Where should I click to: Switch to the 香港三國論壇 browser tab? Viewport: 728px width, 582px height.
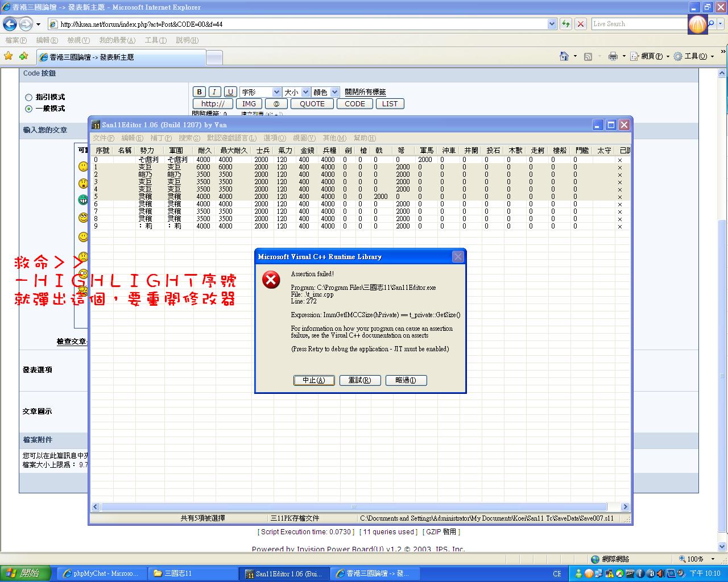click(x=121, y=57)
